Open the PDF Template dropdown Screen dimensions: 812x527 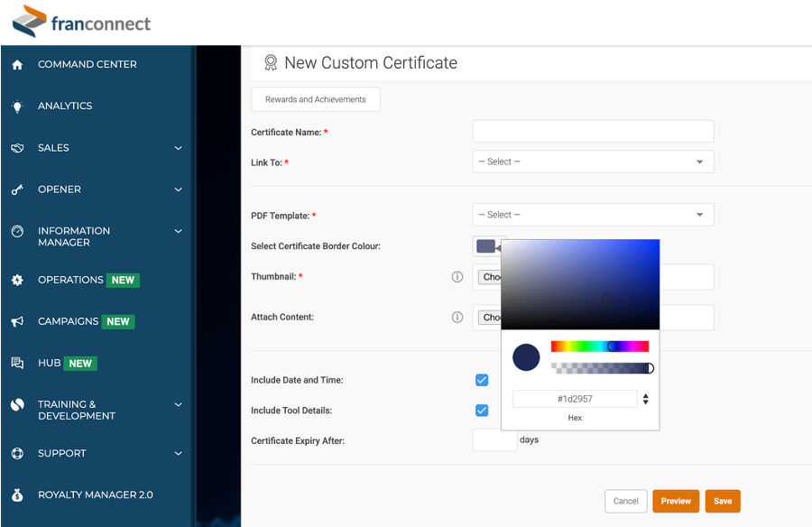pos(593,215)
